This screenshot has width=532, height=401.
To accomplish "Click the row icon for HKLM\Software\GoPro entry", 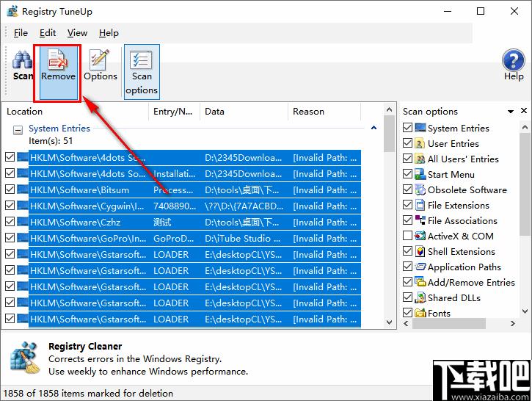I will 23,238.
